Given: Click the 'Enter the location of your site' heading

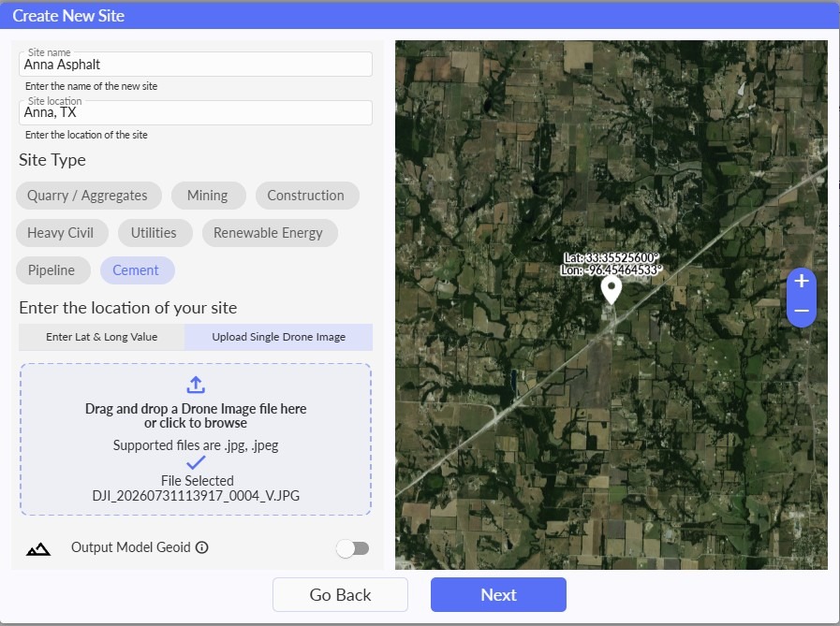Looking at the screenshot, I should [x=128, y=308].
